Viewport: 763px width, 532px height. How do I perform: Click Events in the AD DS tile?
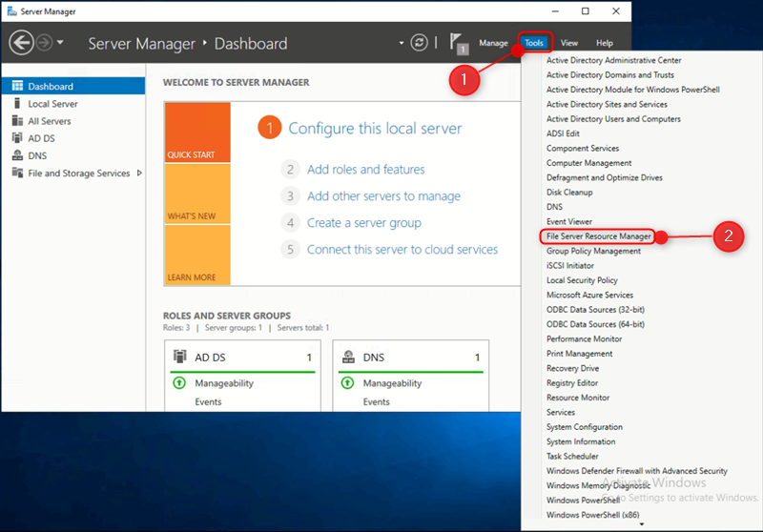click(x=208, y=401)
